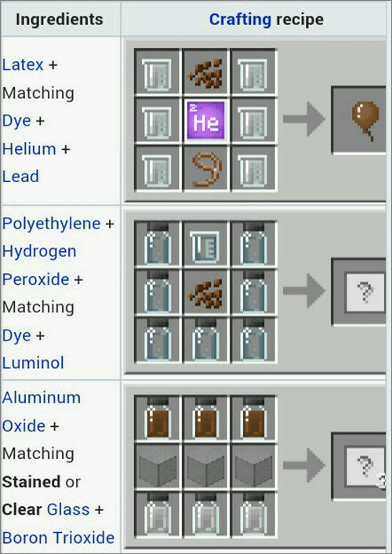Click the brown balloon result icon

365,120
